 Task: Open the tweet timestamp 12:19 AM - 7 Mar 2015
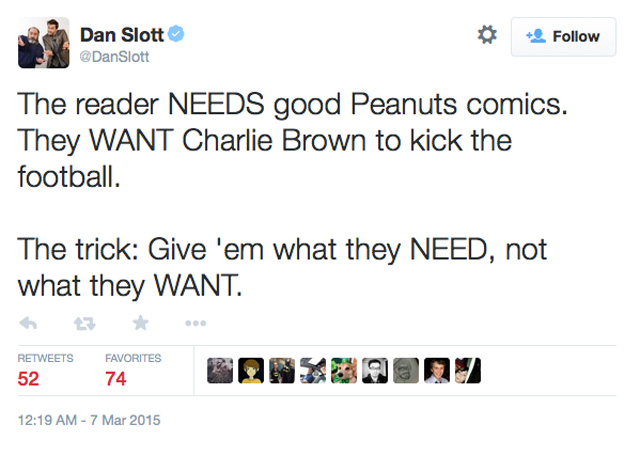pos(89,420)
